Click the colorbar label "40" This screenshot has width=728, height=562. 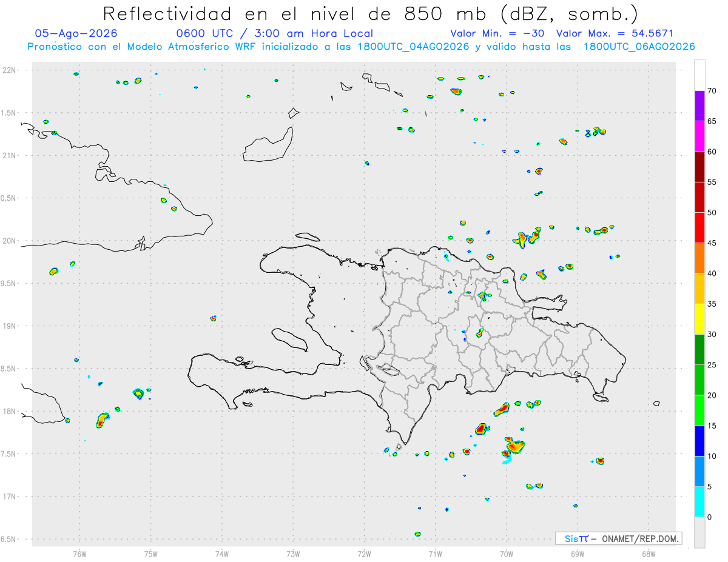click(712, 273)
